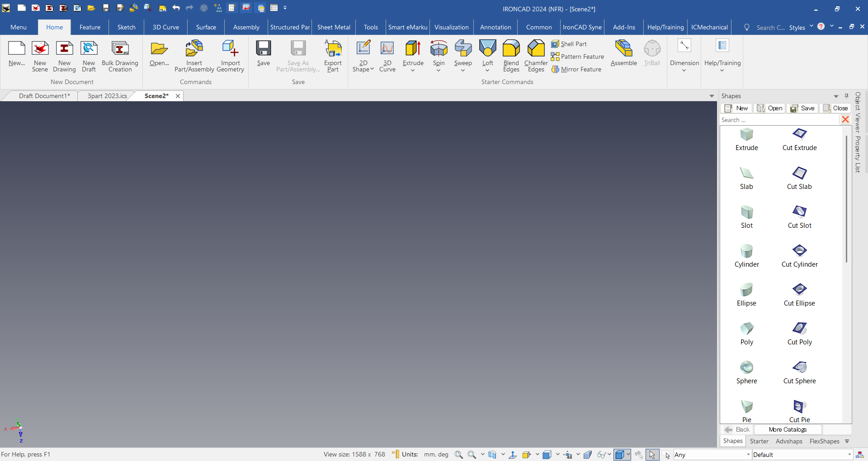Screen dimensions: 868x461
Task: Select the Sweep tool
Action: click(x=463, y=52)
